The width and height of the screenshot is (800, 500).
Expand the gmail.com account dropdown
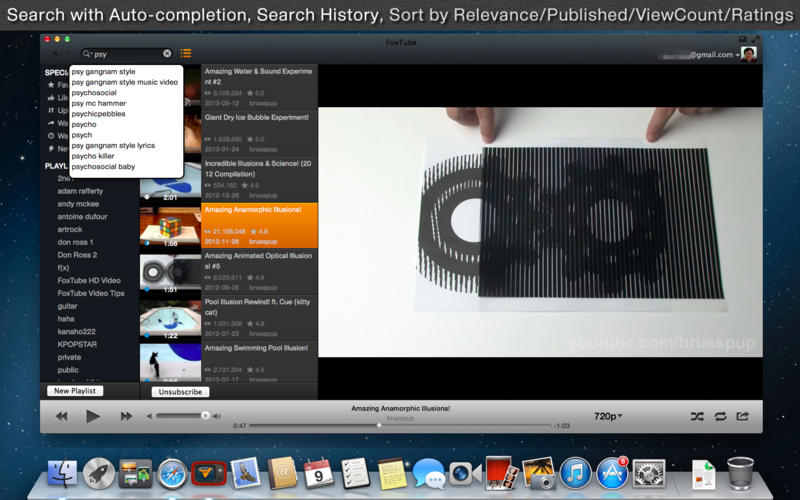click(x=738, y=55)
